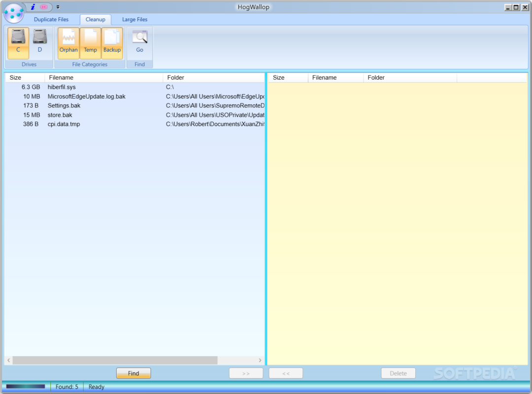This screenshot has width=532, height=394.
Task: Sort right list by Size column header
Action: pyautogui.click(x=288, y=78)
